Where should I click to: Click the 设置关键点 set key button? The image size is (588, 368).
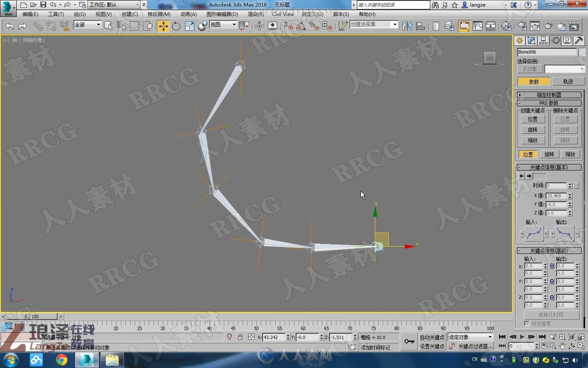point(432,346)
